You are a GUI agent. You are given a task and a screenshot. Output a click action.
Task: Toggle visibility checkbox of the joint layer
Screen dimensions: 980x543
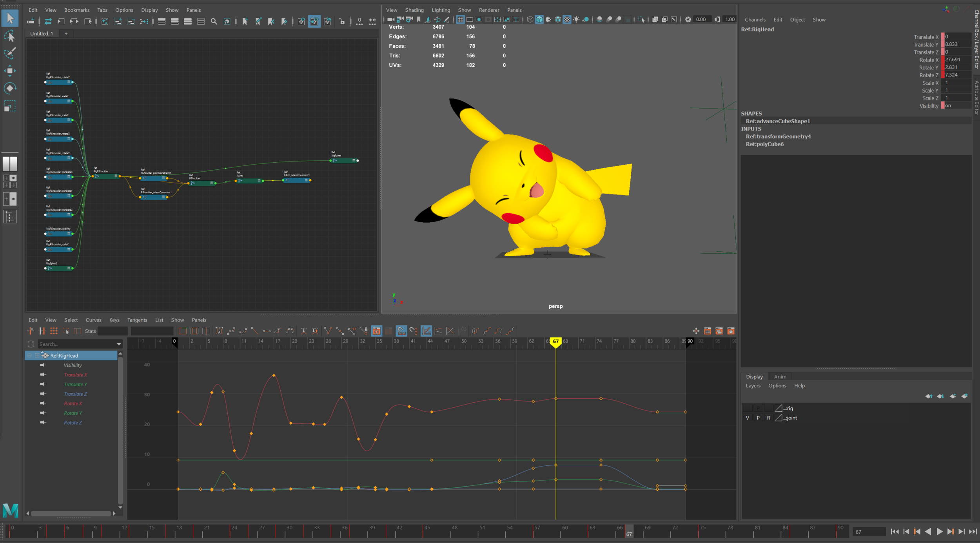point(748,418)
